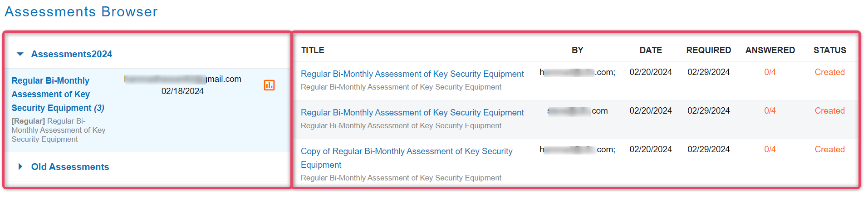Open first Regular Bi-Monthly Assessment title link
The width and height of the screenshot is (868, 215).
412,74
